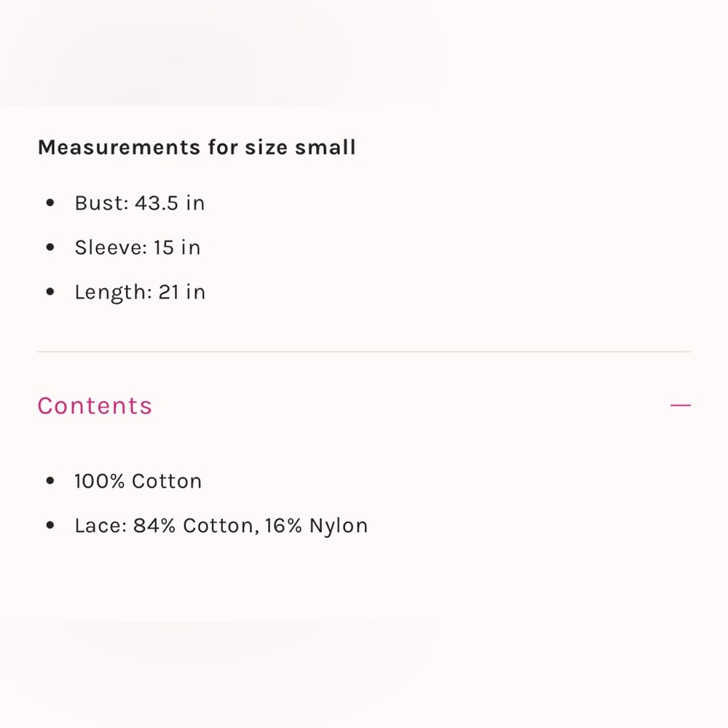Viewport: 728px width, 728px height.
Task: Click the 84% lace cotton percentage
Action: [154, 526]
